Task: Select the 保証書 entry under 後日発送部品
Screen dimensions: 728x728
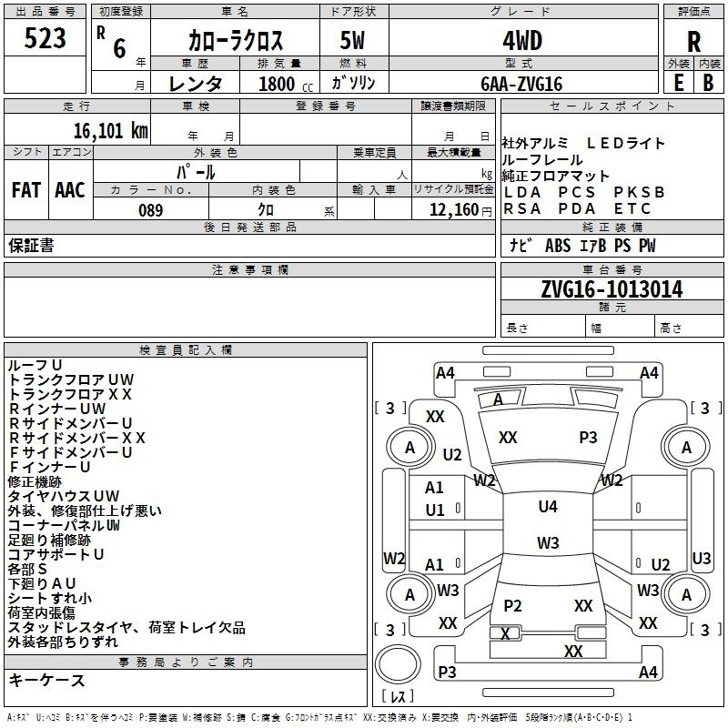Action: tap(31, 246)
